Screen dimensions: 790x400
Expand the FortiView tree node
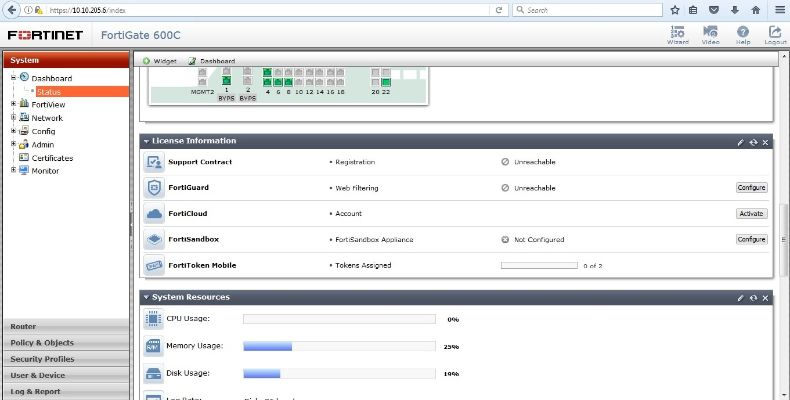14,104
